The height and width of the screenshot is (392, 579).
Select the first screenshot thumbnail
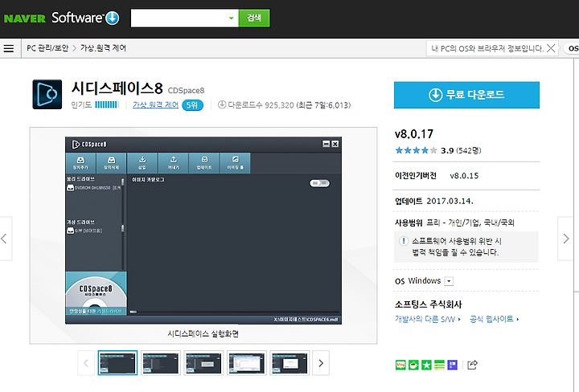tap(117, 363)
